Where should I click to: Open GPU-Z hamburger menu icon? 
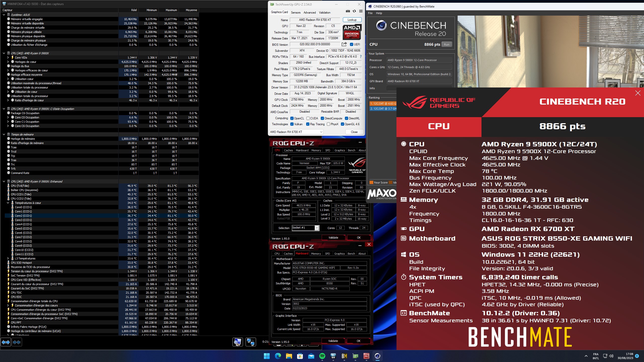point(361,11)
